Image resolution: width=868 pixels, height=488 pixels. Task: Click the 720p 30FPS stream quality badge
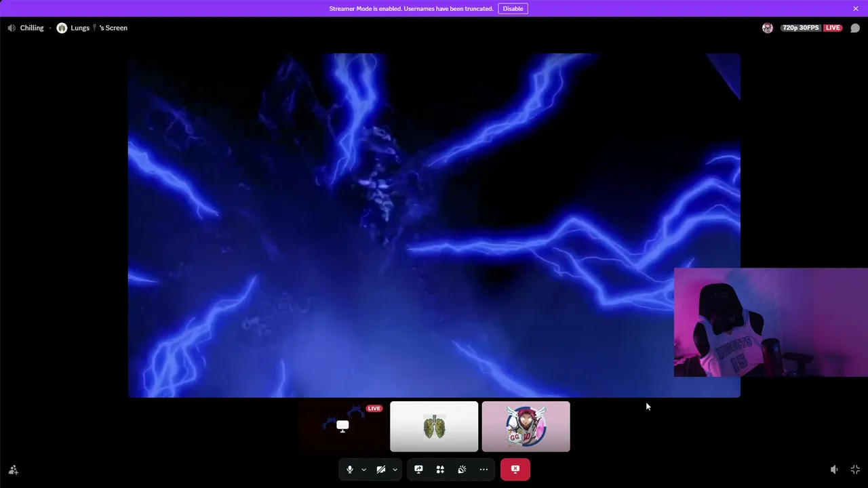click(801, 28)
